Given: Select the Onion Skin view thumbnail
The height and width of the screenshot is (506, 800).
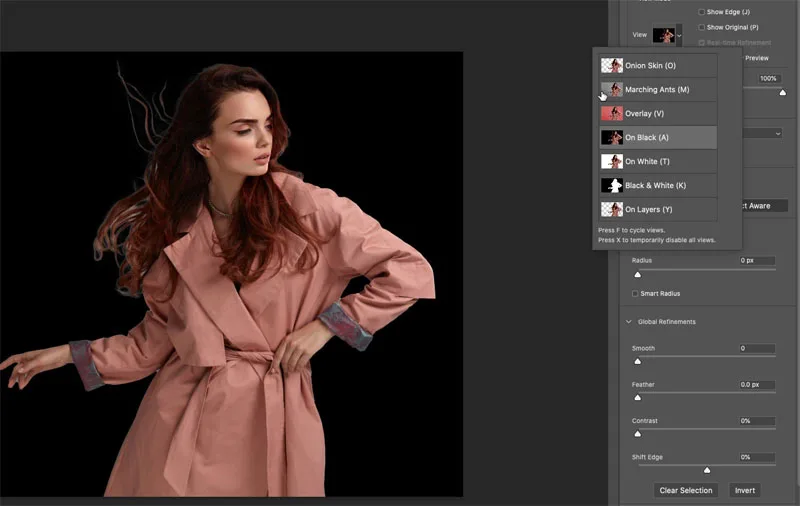Looking at the screenshot, I should [611, 66].
